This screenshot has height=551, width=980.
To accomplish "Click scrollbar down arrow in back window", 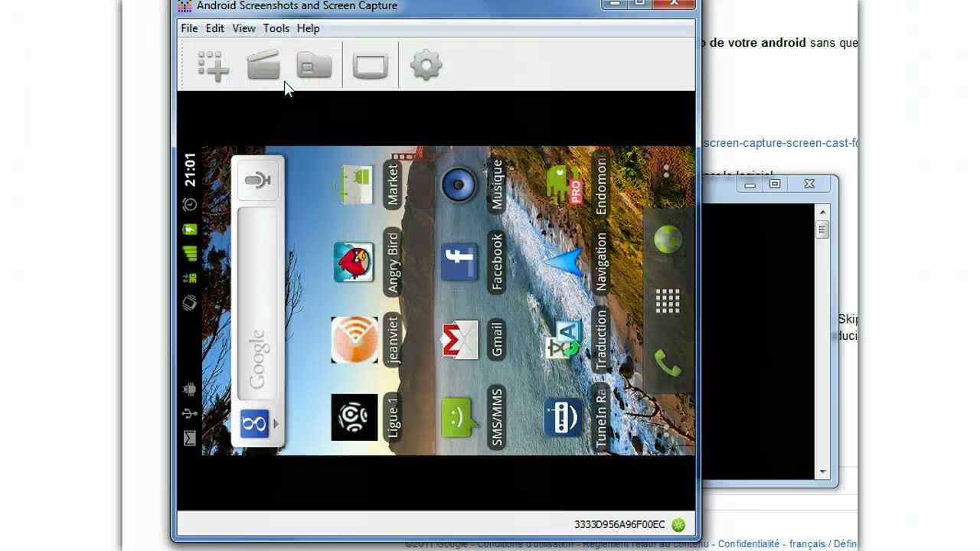I will click(x=823, y=472).
